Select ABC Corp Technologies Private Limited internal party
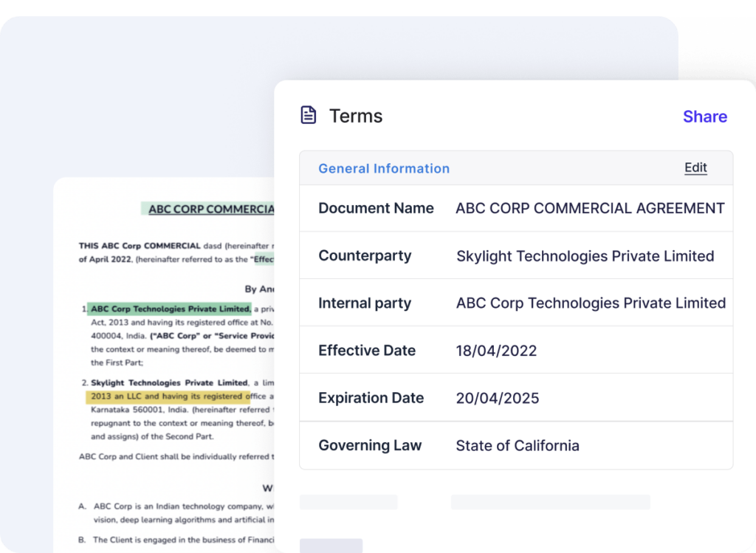The image size is (756, 553). click(x=590, y=303)
